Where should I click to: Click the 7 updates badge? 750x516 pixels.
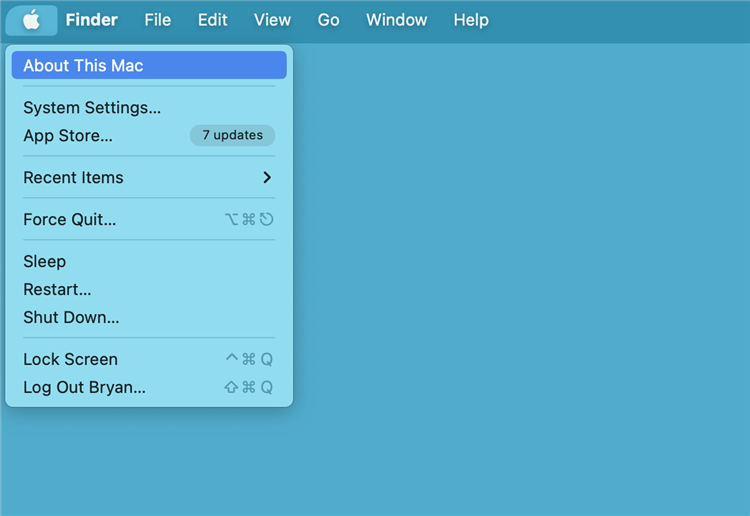coord(232,135)
